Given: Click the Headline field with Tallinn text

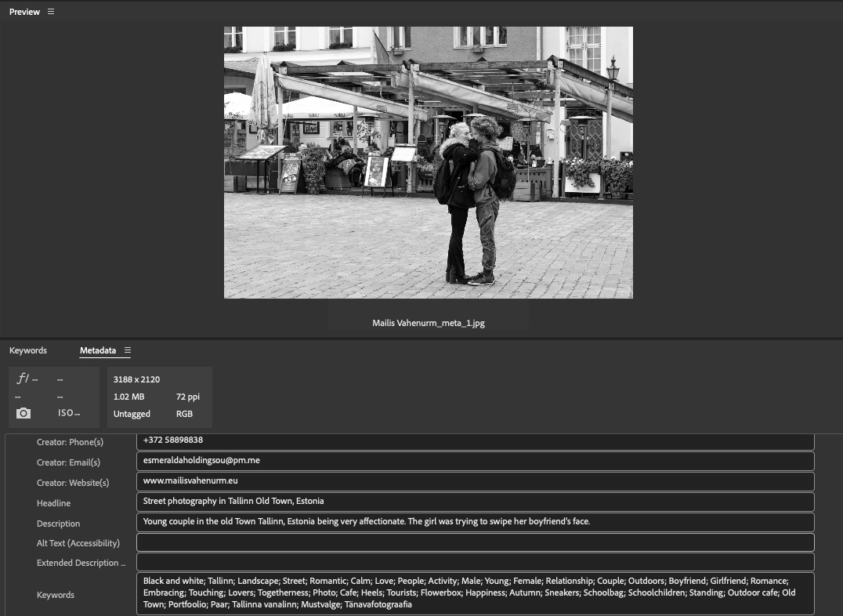Looking at the screenshot, I should click(476, 501).
